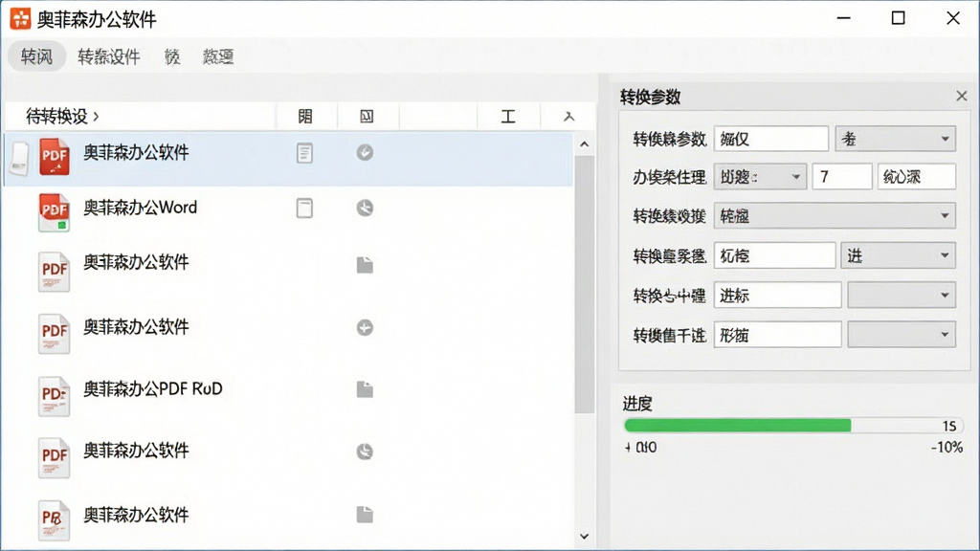The width and height of the screenshot is (980, 551).
Task: Click PDF icon of 奥菲森办公PDF RoD row
Action: tap(54, 396)
